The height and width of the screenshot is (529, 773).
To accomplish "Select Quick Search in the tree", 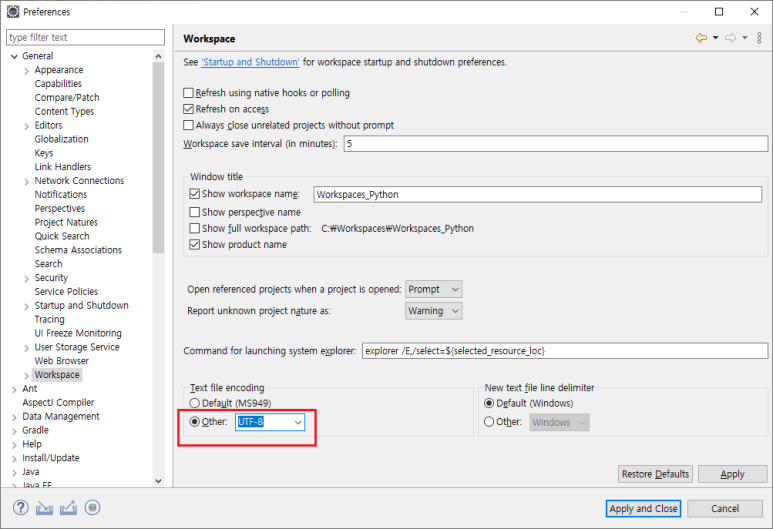I will tap(62, 236).
